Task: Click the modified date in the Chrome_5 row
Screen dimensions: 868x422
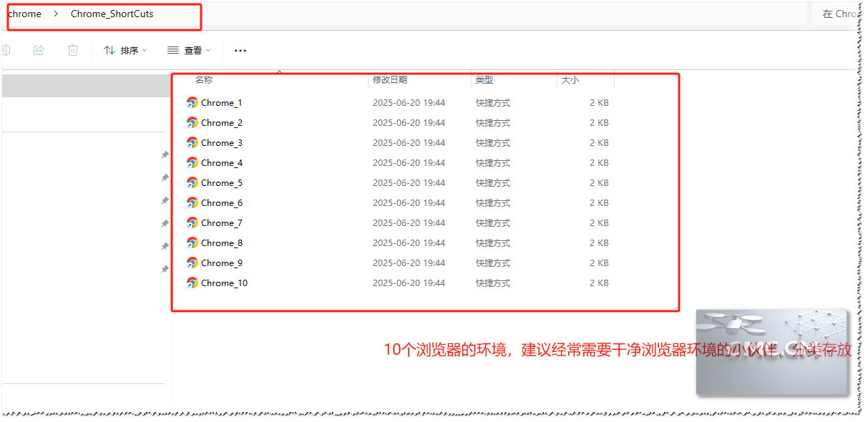Action: tap(409, 182)
